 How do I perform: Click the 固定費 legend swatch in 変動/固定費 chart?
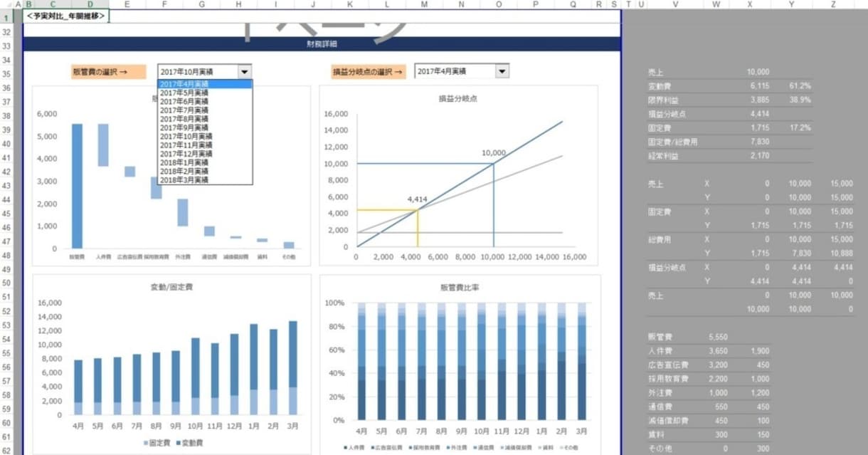147,443
